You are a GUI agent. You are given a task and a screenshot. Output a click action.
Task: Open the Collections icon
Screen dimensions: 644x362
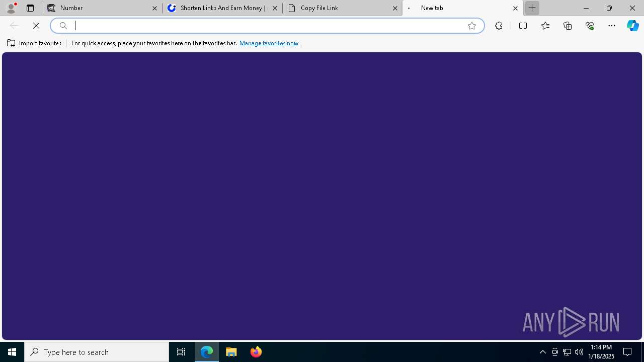point(568,26)
